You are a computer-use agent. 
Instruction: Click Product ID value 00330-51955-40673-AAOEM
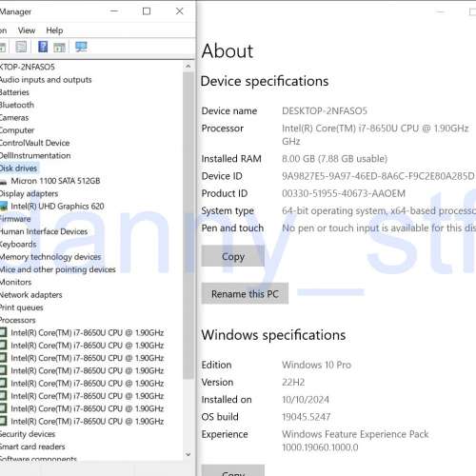point(344,193)
